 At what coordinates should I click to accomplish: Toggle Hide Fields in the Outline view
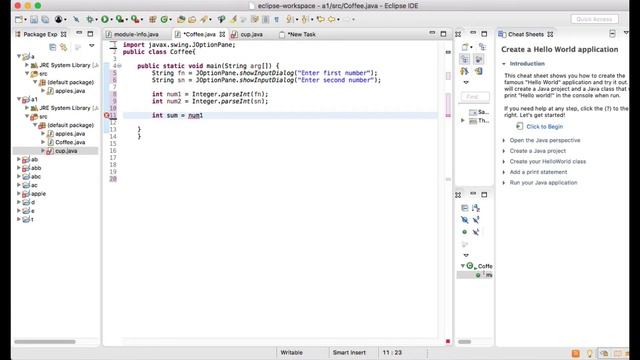click(x=465, y=220)
